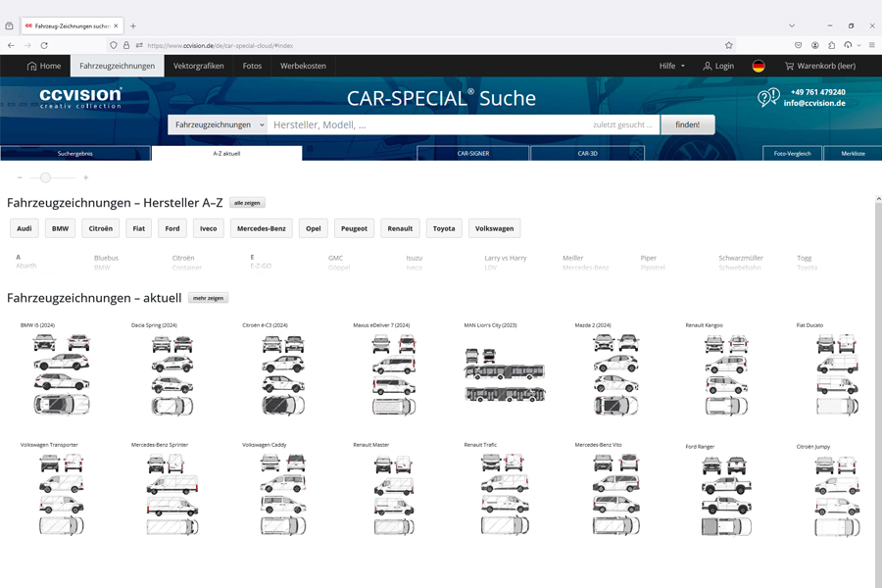
Task: Click the alle zeigen button
Action: 247,203
